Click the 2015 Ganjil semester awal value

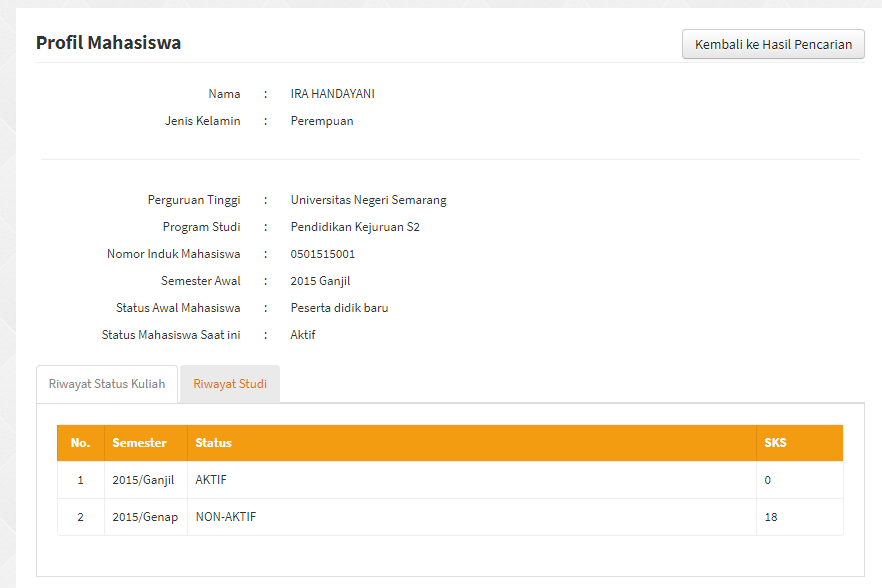(320, 281)
